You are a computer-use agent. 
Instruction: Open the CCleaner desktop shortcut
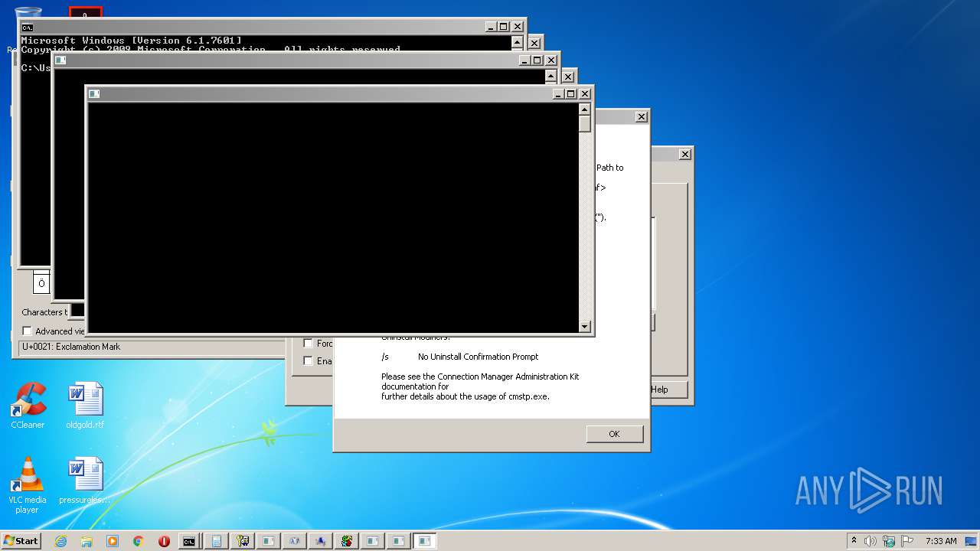pos(28,406)
